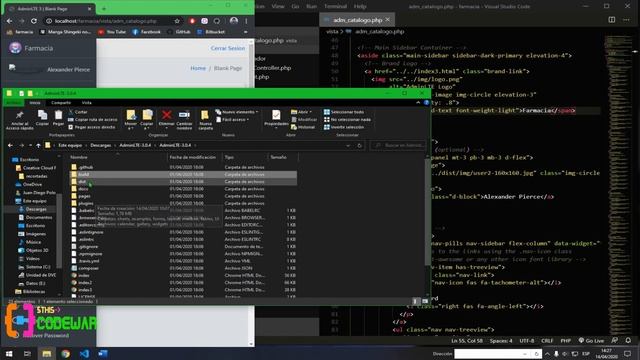Click Explorer help question mark icon
Viewport: 640px width, 360px height.
[426, 103]
